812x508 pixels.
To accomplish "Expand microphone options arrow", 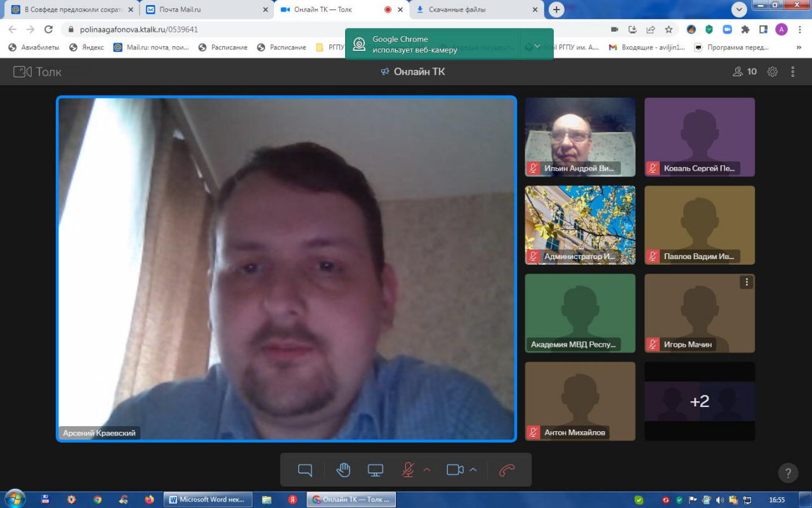I will 427,470.
